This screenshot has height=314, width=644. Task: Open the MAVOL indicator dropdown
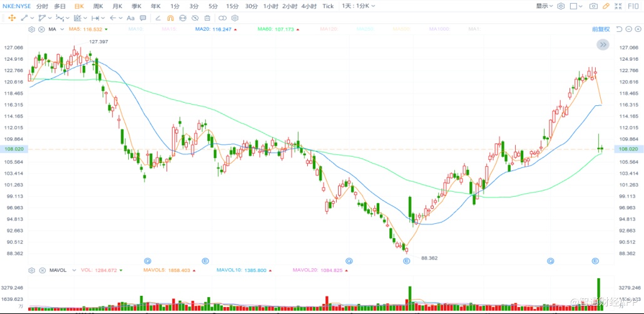(74, 270)
